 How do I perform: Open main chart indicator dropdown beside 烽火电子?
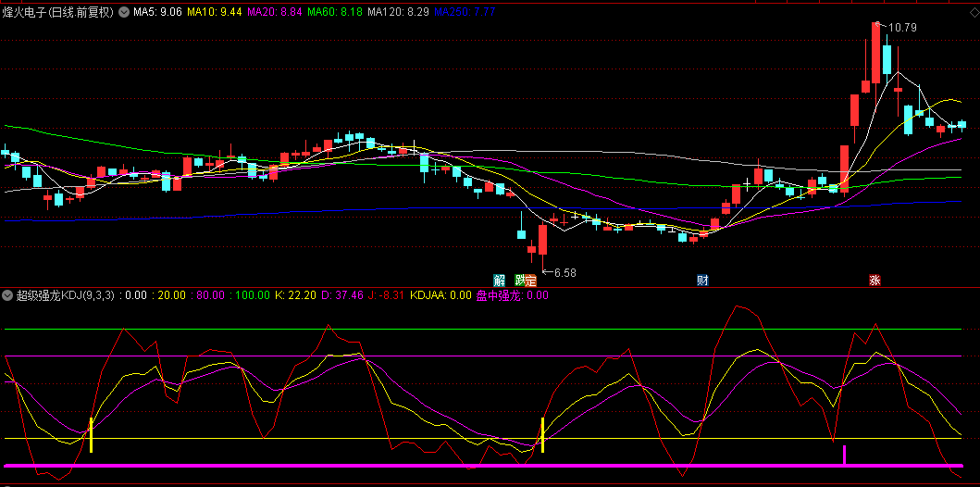coord(124,13)
